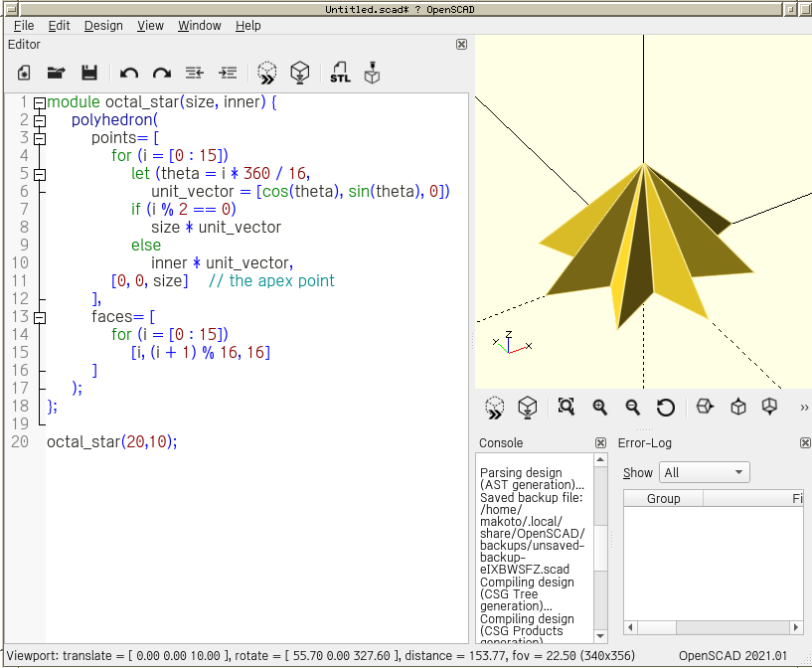Close the Editor panel
The width and height of the screenshot is (812, 668).
[x=461, y=45]
